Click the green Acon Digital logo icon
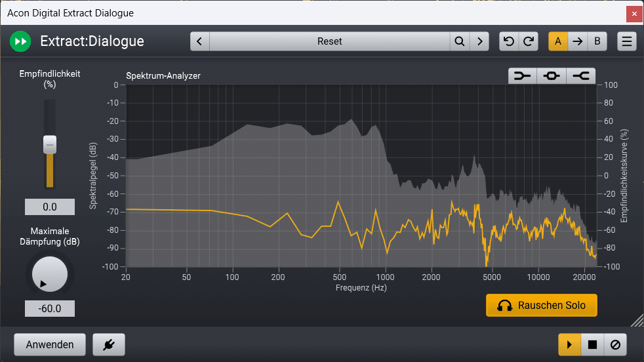 [20, 41]
